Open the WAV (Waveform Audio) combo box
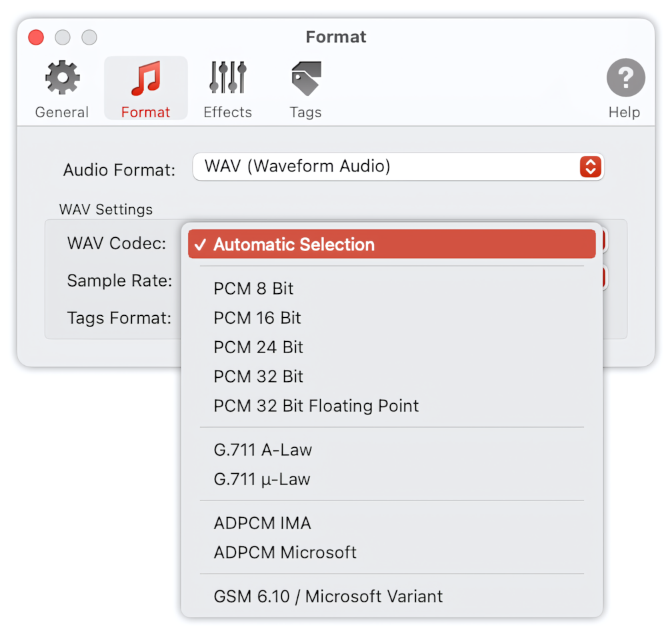The width and height of the screenshot is (672, 637). [x=398, y=167]
